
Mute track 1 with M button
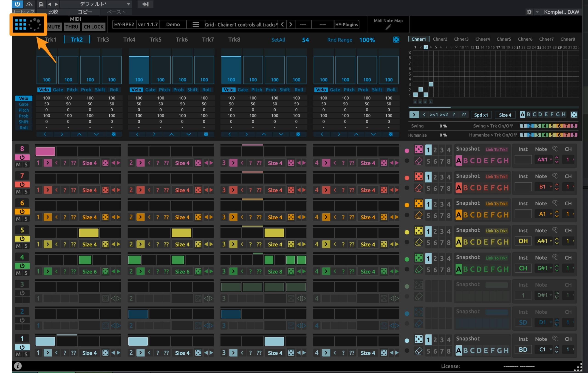18,354
